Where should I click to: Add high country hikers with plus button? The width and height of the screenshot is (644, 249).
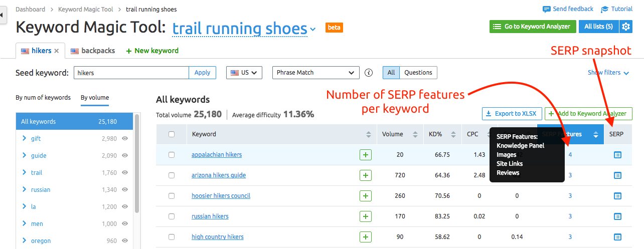tap(366, 237)
